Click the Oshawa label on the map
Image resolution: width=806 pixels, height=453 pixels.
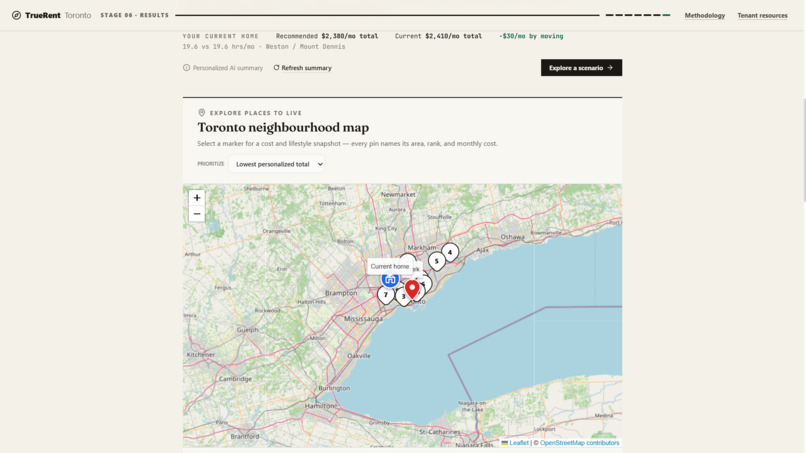(512, 237)
